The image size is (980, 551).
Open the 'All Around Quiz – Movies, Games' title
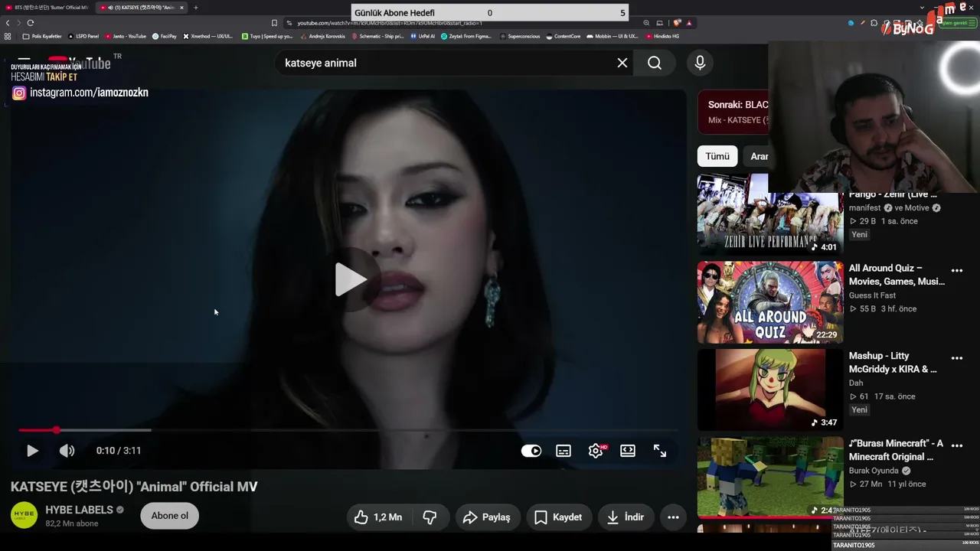pyautogui.click(x=897, y=275)
